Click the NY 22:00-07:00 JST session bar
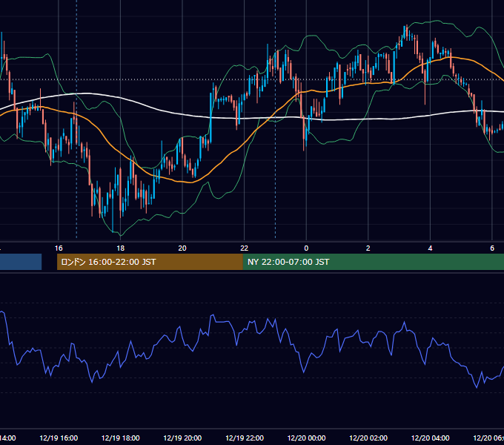Viewport: 504px width, 445px height. pos(373,262)
